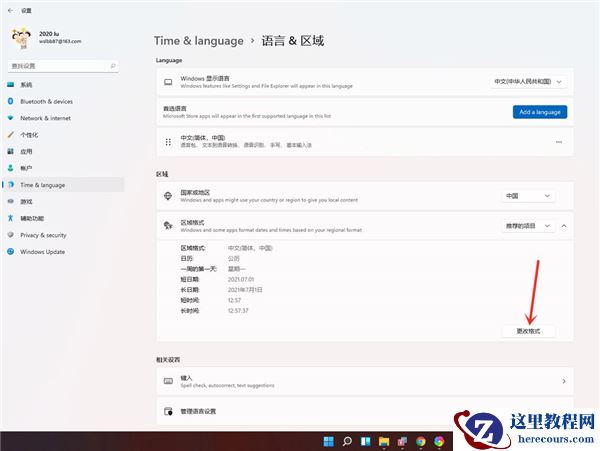
Task: Click the apps icon in sidebar
Action: (x=10, y=151)
